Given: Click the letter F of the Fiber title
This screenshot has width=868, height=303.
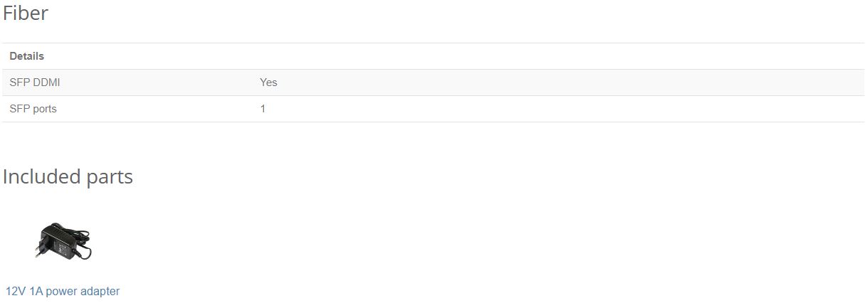Looking at the screenshot, I should pyautogui.click(x=9, y=13).
